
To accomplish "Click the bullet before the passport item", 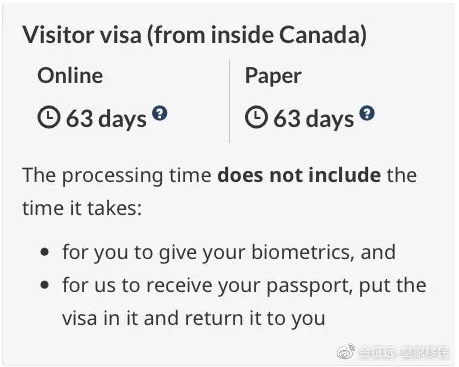I will (44, 285).
